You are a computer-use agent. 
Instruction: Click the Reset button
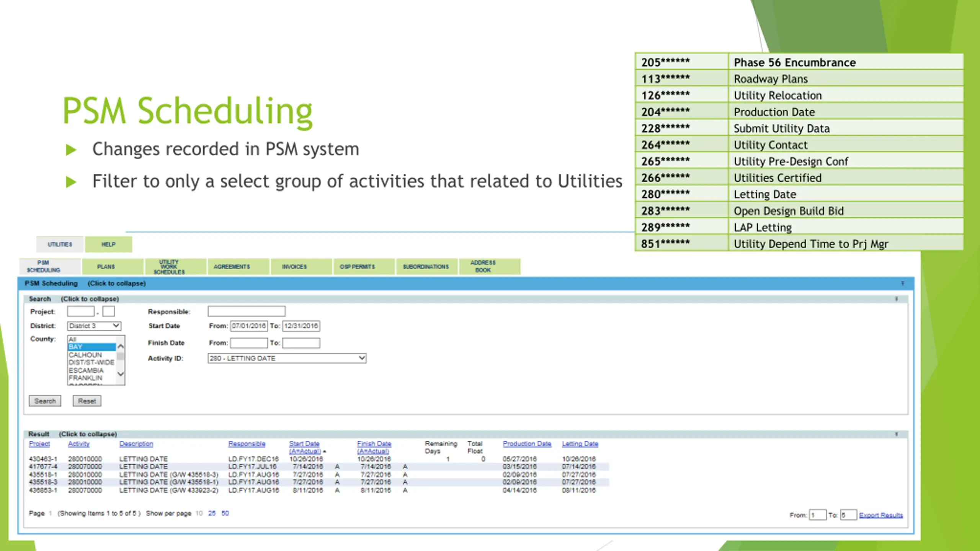coord(87,401)
